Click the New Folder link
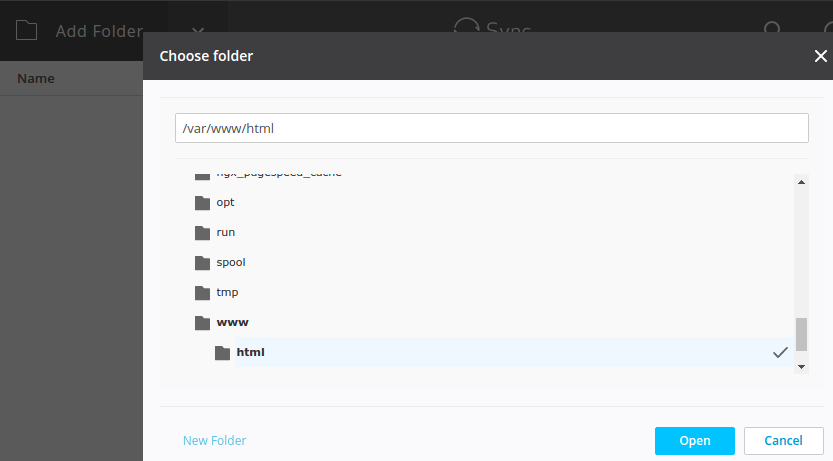The width and height of the screenshot is (833, 461). pyautogui.click(x=214, y=440)
